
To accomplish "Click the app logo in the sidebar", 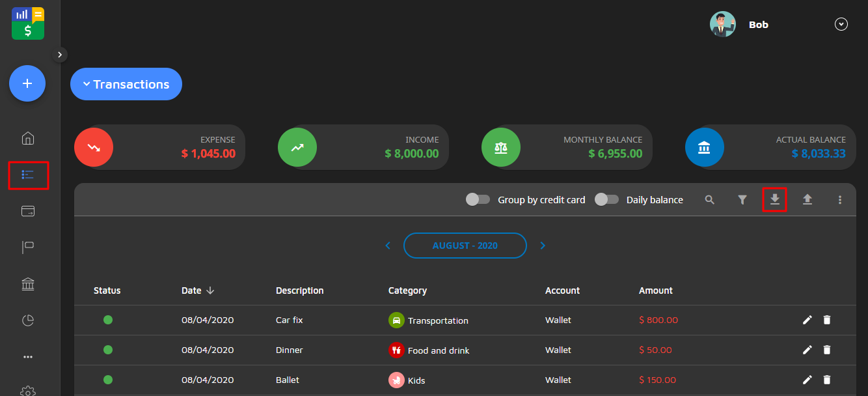I will click(x=28, y=23).
